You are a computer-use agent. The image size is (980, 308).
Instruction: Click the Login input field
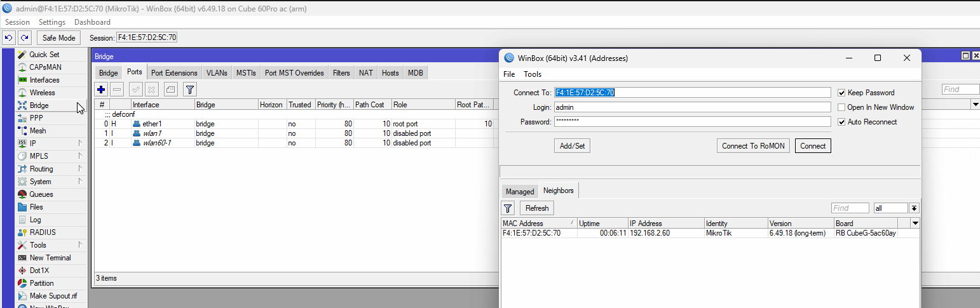point(692,107)
